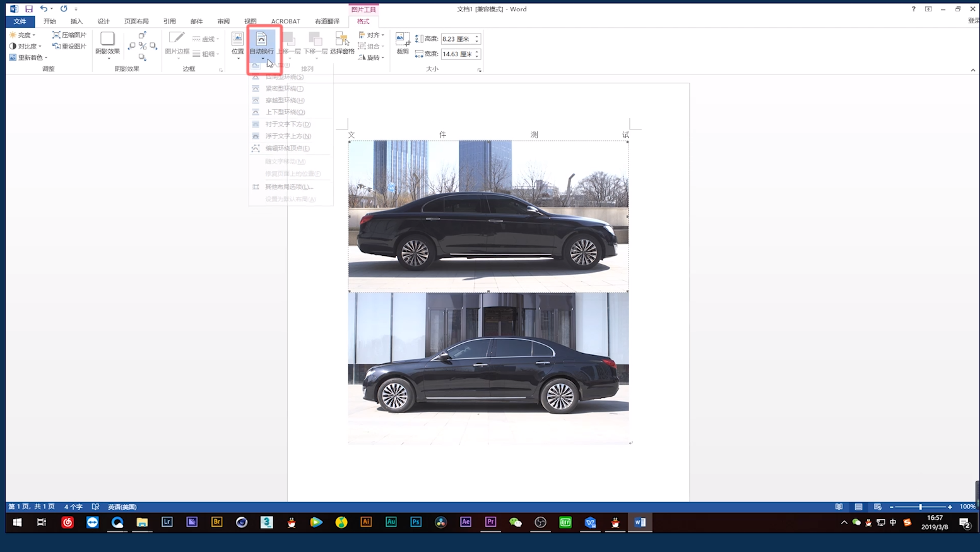Undo the last action
This screenshot has width=980, height=552.
click(44, 9)
